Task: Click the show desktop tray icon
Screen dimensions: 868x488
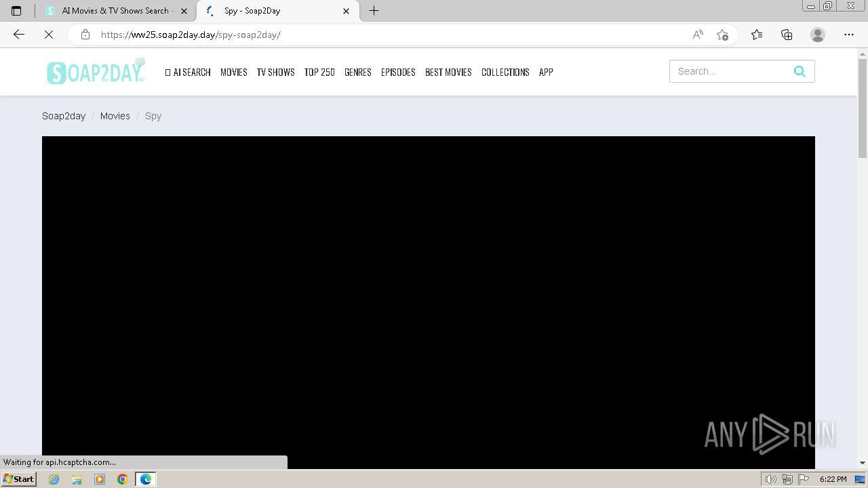Action: (861, 479)
